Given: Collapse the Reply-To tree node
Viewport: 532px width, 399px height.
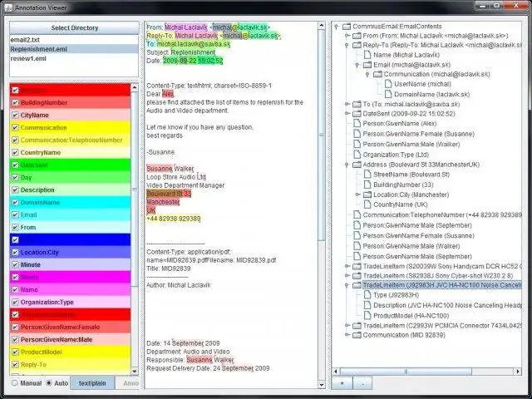Looking at the screenshot, I should click(x=347, y=46).
